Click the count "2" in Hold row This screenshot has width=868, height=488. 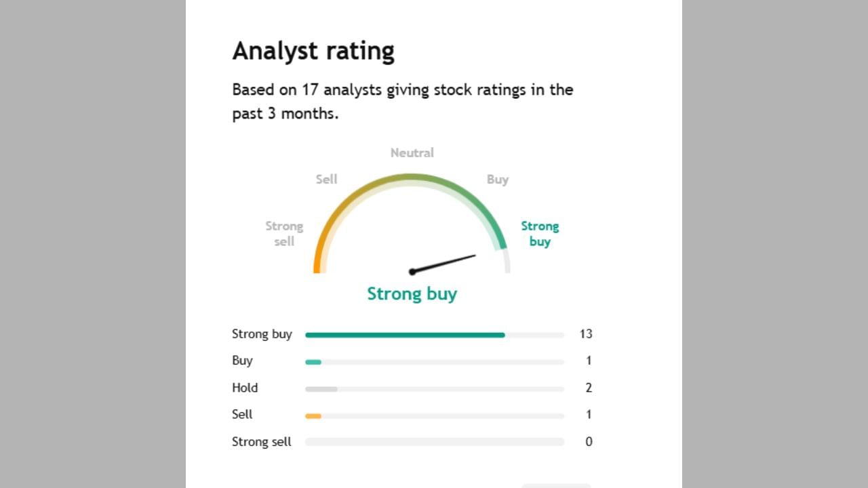(x=589, y=388)
